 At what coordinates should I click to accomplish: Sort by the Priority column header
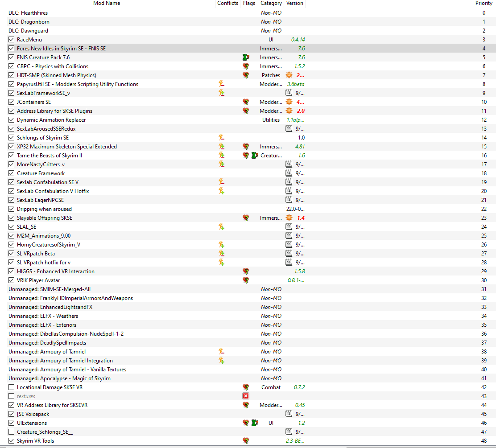coord(484,3)
